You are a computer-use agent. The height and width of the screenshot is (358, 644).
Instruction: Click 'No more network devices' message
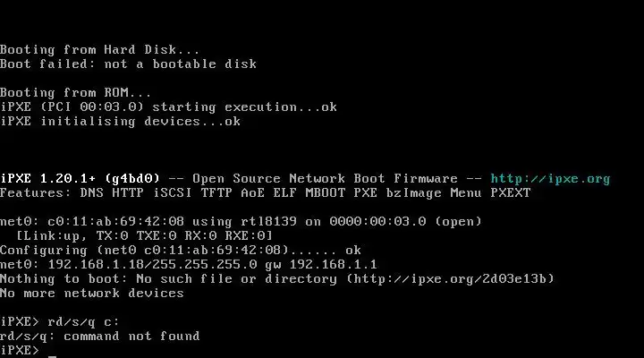[92, 294]
